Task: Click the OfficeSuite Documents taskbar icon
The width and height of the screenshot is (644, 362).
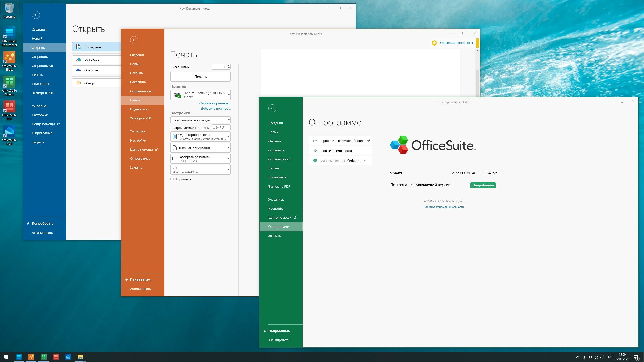Action: (19, 357)
